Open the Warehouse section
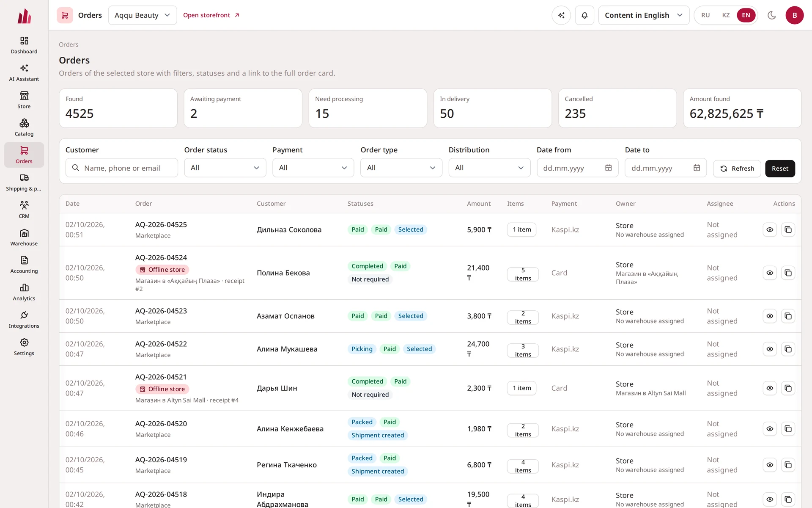Viewport: 812px width, 508px height. point(24,237)
